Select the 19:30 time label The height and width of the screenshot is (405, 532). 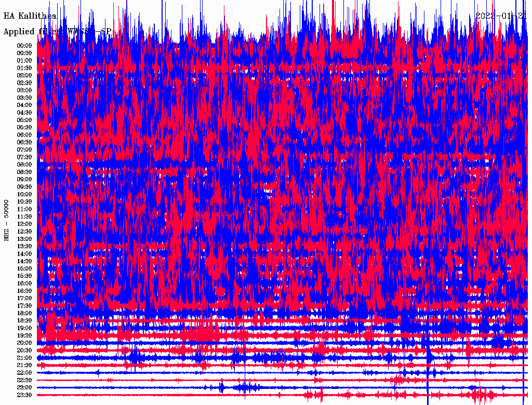coord(24,335)
